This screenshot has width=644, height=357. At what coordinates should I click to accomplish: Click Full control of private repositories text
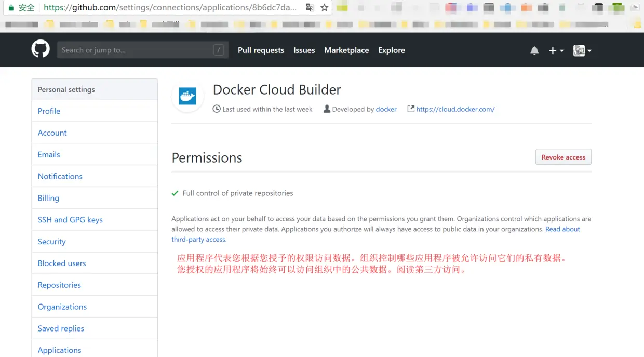238,193
